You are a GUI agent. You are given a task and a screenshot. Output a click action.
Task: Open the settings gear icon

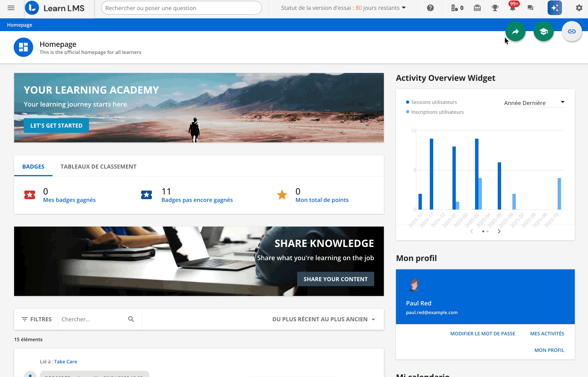pyautogui.click(x=579, y=8)
